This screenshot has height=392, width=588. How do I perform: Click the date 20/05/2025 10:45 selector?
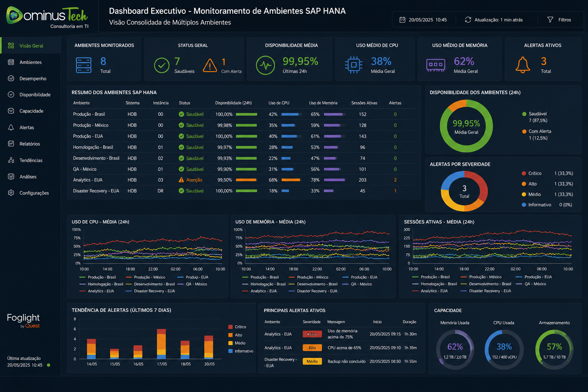(423, 20)
